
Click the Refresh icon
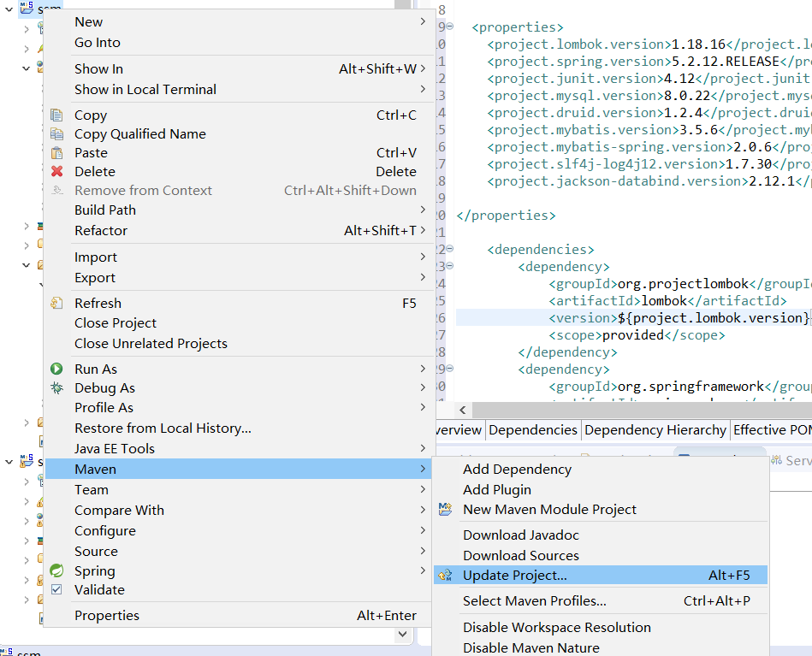(56, 303)
